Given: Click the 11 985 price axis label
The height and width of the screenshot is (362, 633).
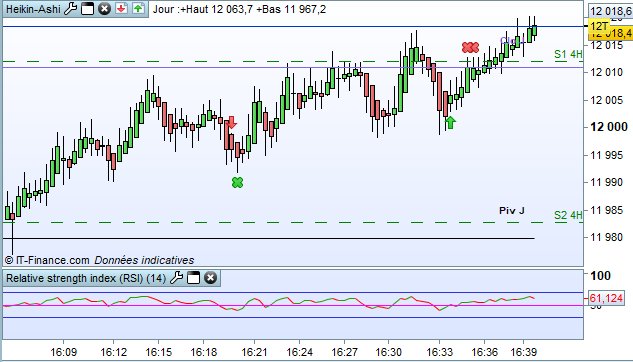Looking at the screenshot, I should (606, 210).
